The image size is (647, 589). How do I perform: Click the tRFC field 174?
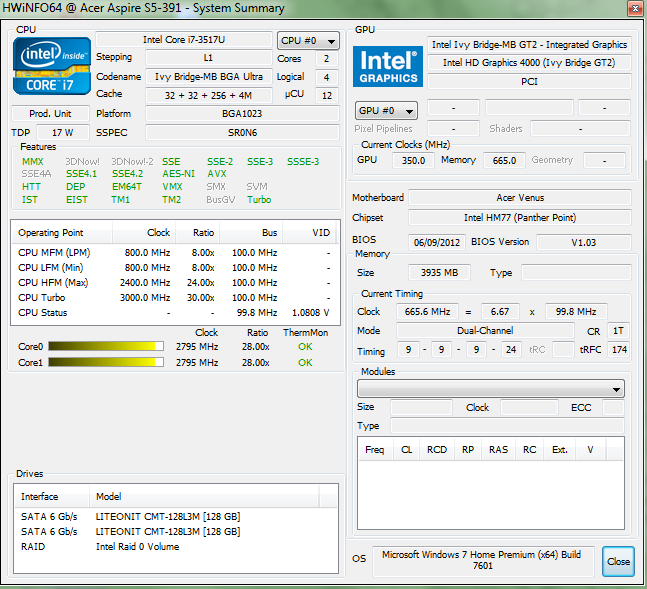click(619, 350)
